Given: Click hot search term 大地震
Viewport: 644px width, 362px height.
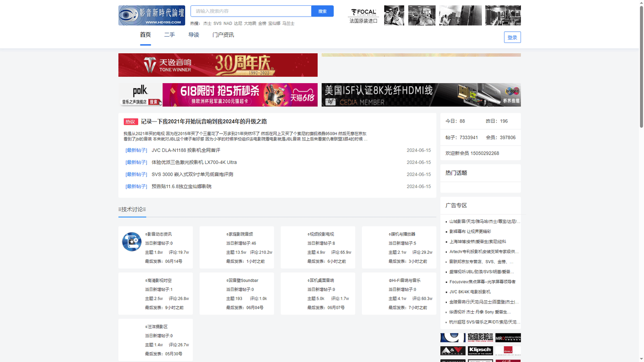Looking at the screenshot, I should (250, 23).
